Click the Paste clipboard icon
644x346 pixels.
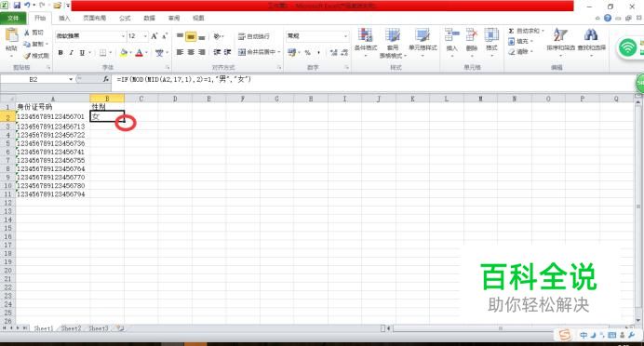pyautogui.click(x=11, y=35)
